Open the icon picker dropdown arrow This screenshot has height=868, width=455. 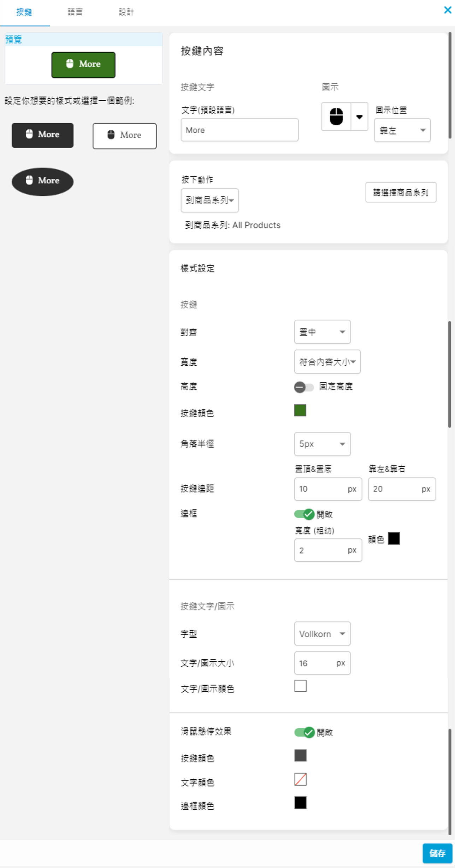pos(359,117)
